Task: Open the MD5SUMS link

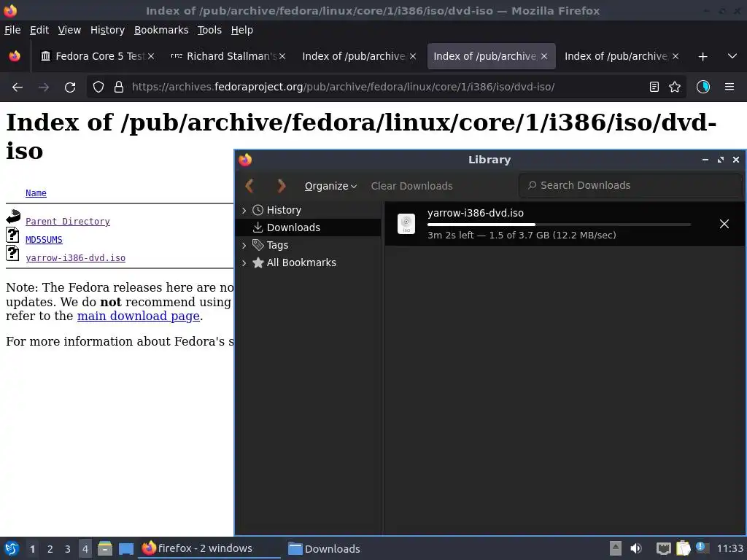Action: (x=44, y=239)
